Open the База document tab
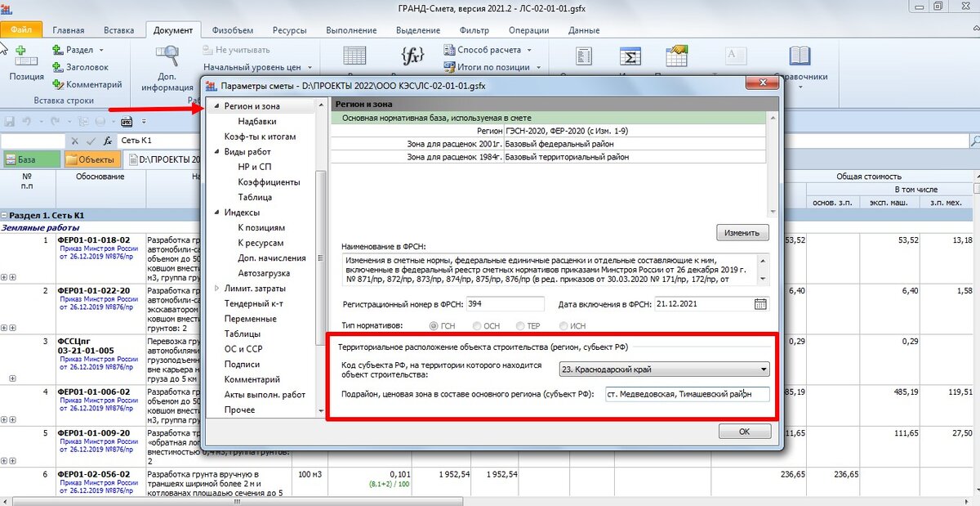 point(31,159)
